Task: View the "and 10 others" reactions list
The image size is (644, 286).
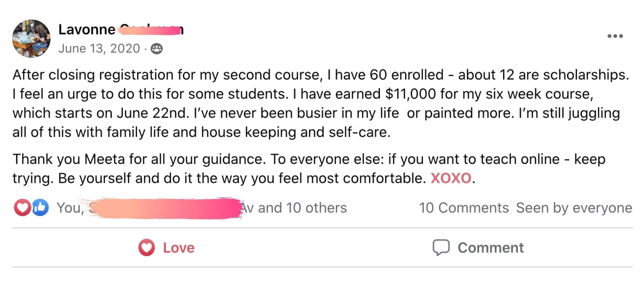Action: [302, 208]
